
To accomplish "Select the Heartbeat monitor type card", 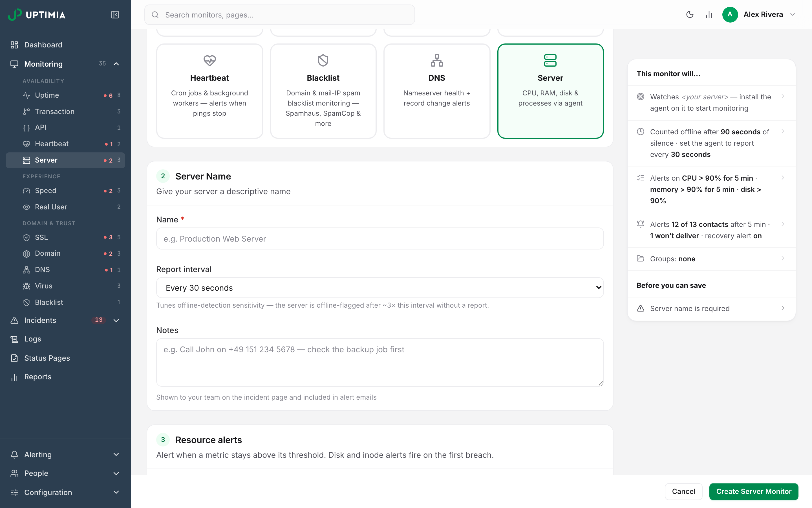I will [x=209, y=91].
